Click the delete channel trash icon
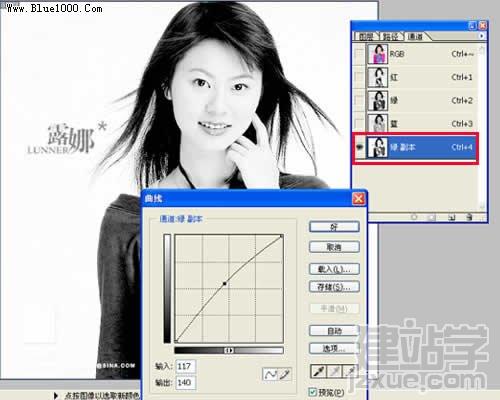 pyautogui.click(x=469, y=217)
